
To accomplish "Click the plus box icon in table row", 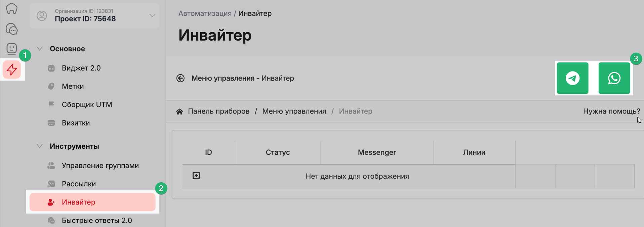I will coord(196,176).
